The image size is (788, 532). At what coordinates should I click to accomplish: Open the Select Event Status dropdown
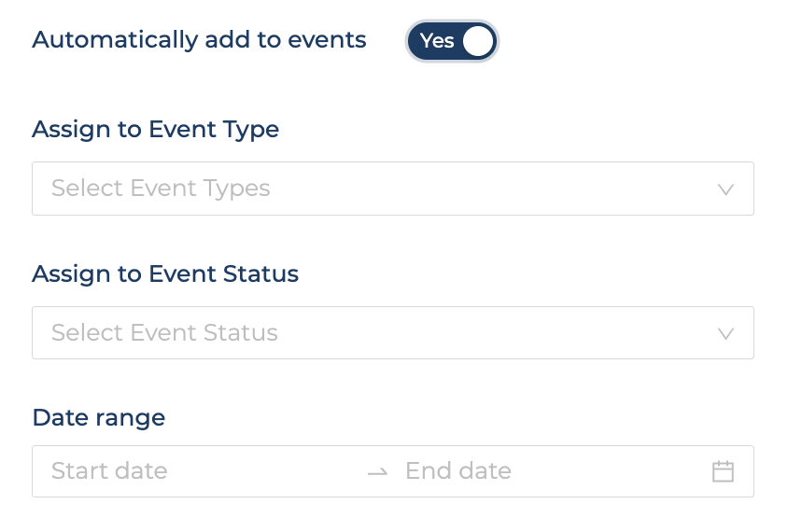click(393, 332)
